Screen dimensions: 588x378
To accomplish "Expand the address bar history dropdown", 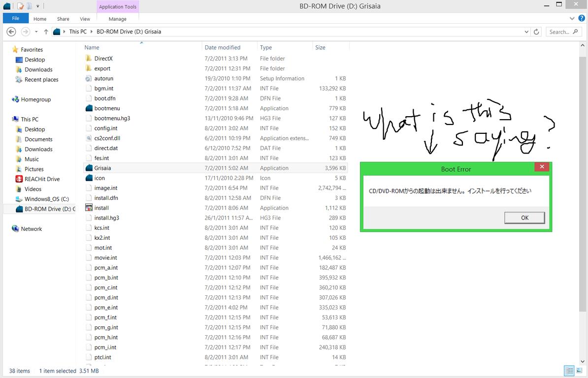I will [x=526, y=31].
